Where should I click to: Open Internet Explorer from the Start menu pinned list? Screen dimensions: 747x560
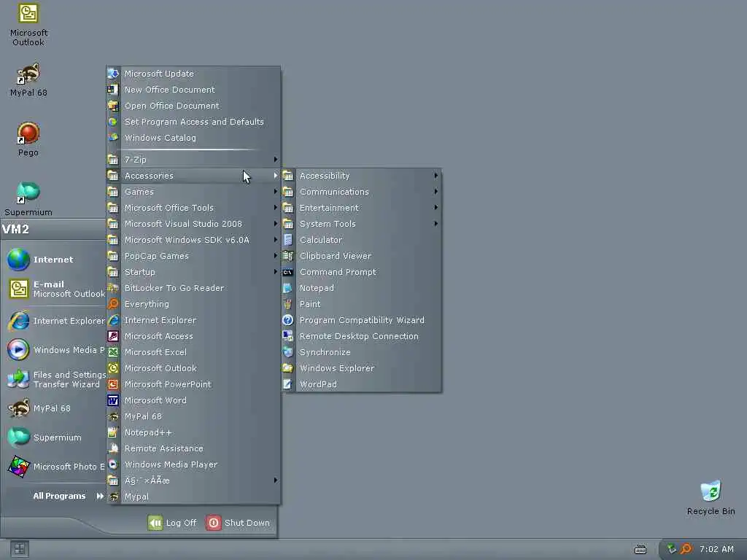[x=55, y=321]
